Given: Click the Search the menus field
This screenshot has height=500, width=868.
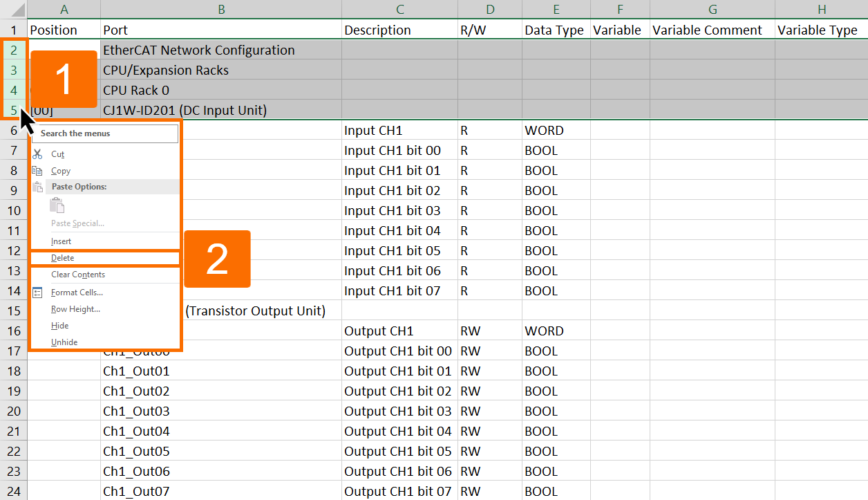Looking at the screenshot, I should pos(104,133).
